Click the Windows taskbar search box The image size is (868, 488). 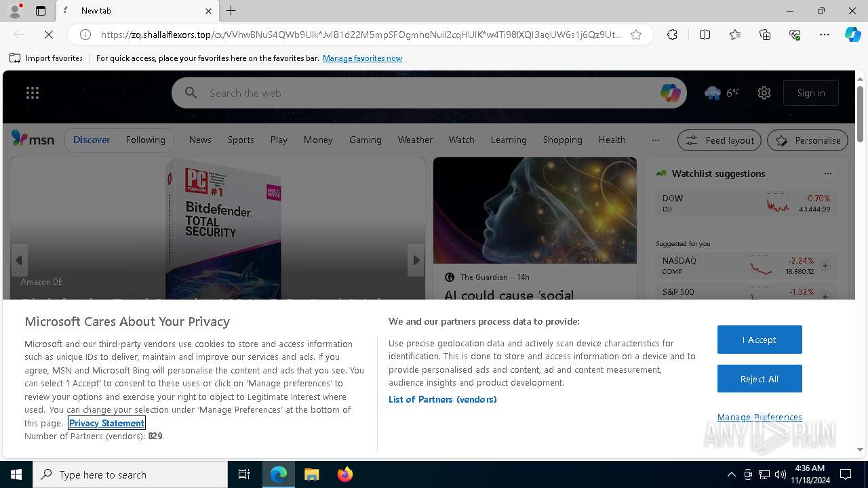pos(130,474)
